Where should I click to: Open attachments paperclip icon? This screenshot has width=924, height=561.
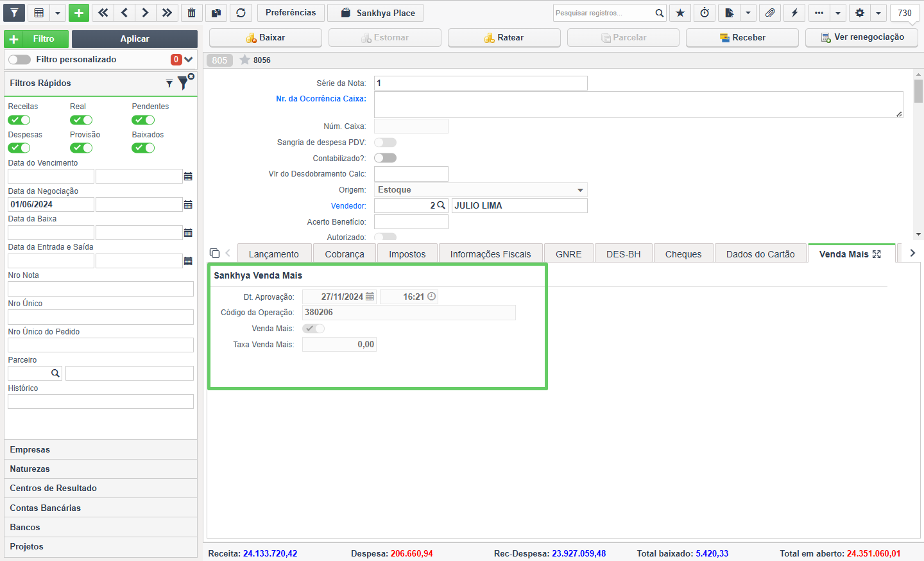770,13
